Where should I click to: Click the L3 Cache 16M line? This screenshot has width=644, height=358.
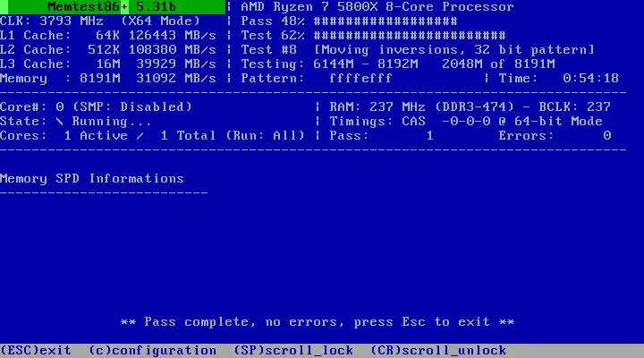[x=108, y=64]
